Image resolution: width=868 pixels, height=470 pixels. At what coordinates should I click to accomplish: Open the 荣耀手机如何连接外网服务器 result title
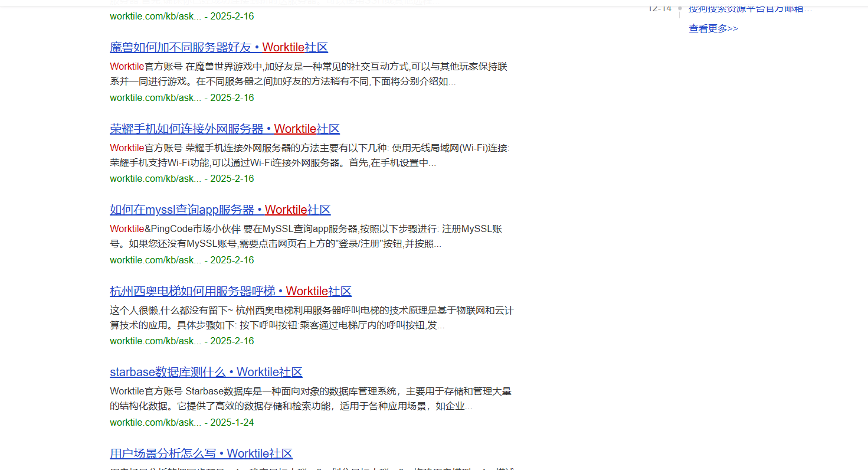[x=225, y=129]
